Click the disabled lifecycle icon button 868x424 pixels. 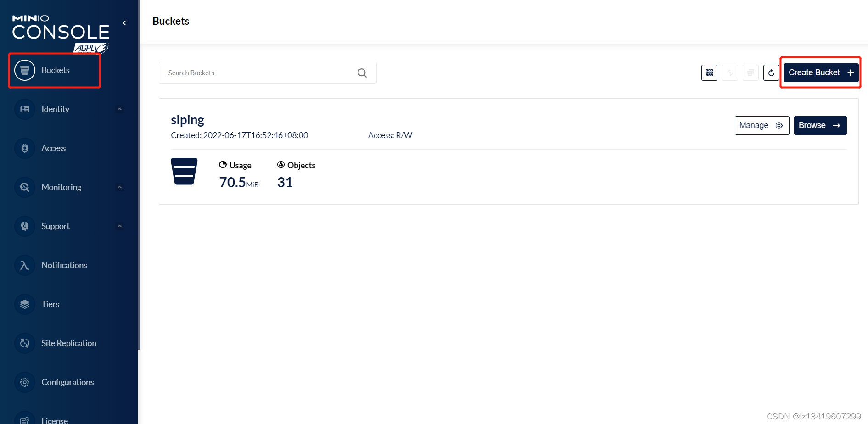point(730,73)
